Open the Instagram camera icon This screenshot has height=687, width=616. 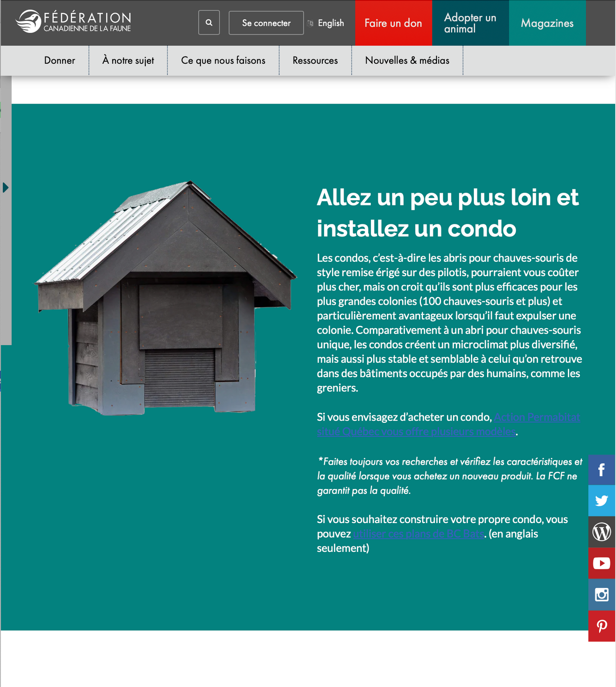pos(601,595)
